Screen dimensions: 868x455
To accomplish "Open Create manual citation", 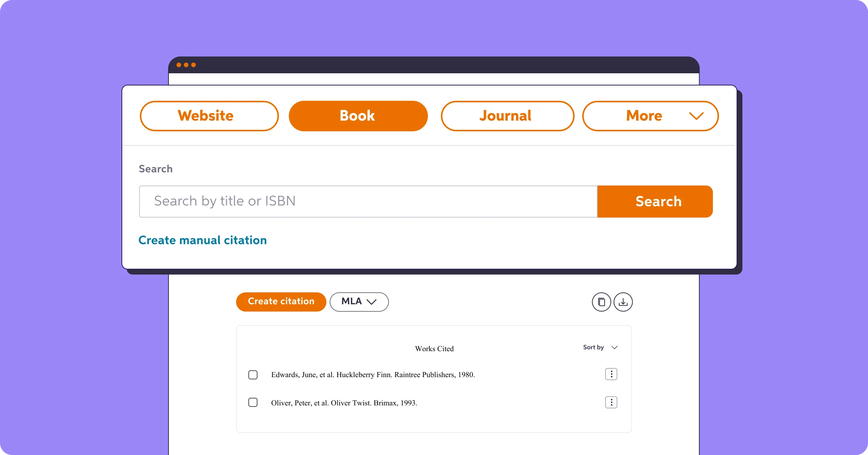I will point(202,240).
